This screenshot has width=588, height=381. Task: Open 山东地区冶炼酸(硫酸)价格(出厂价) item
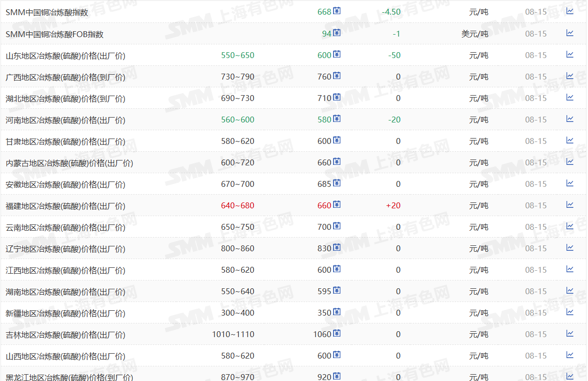point(65,56)
